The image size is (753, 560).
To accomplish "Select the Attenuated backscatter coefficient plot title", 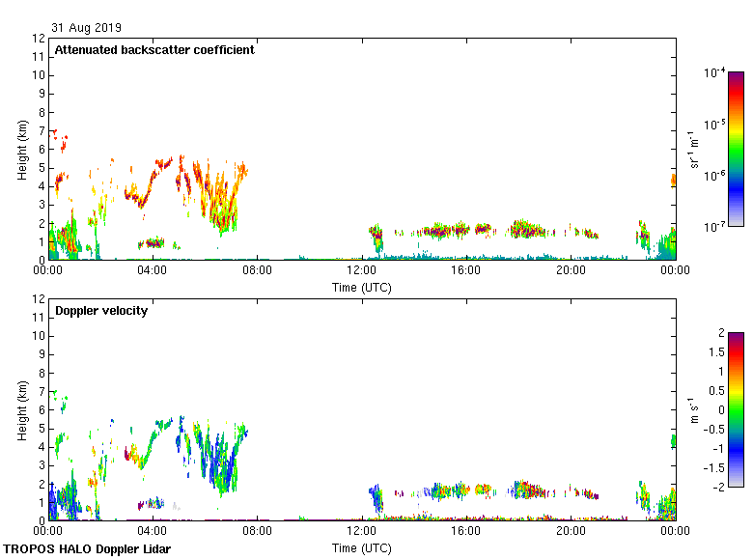I will 154,50.
